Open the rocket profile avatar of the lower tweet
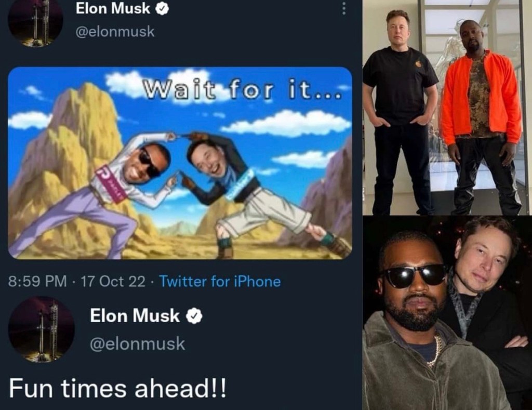532x410 pixels. click(42, 329)
